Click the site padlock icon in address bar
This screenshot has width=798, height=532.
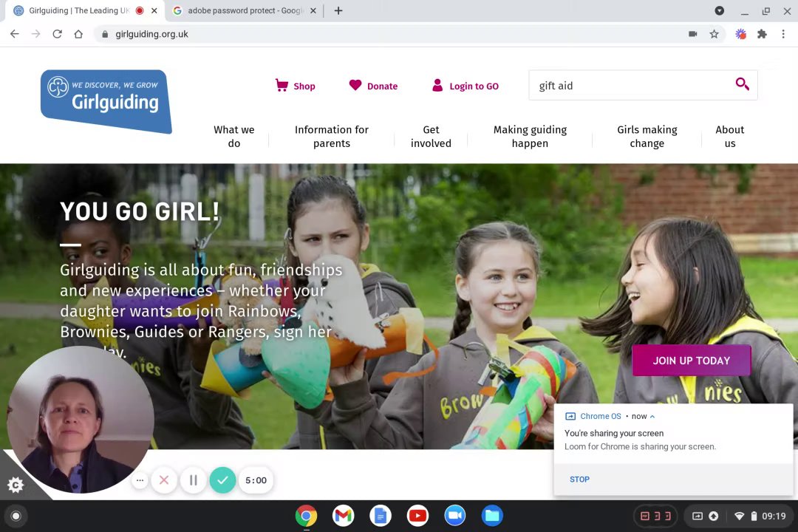(x=105, y=34)
